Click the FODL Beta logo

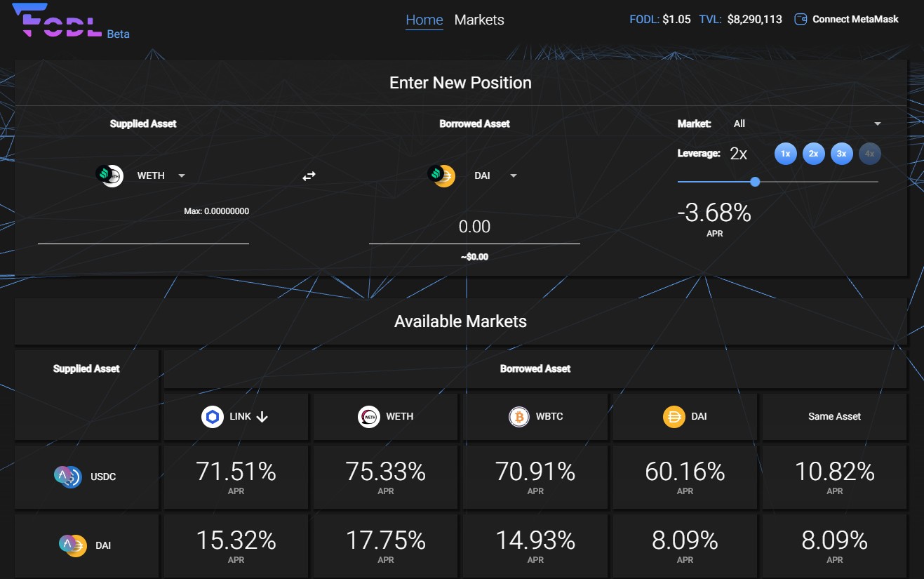70,21
